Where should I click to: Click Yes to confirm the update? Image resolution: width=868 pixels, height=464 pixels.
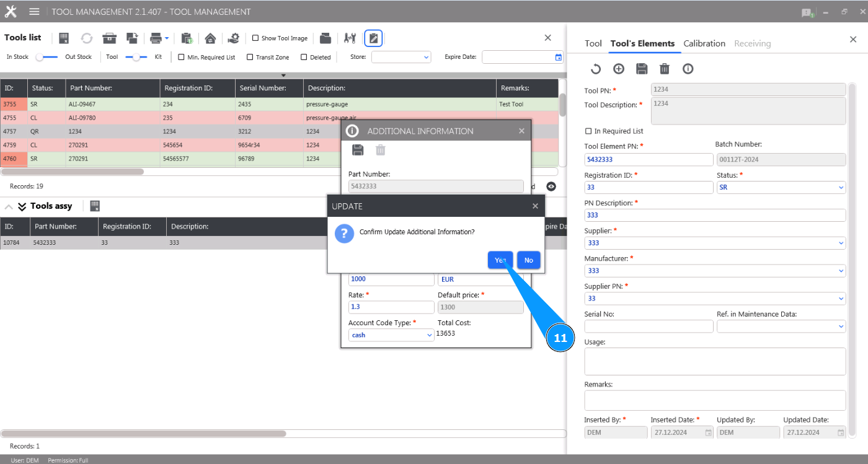(500, 260)
